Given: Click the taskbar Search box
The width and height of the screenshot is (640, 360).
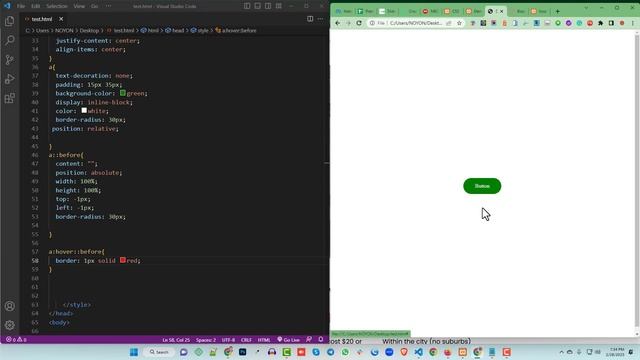Looking at the screenshot, I should point(159,352).
